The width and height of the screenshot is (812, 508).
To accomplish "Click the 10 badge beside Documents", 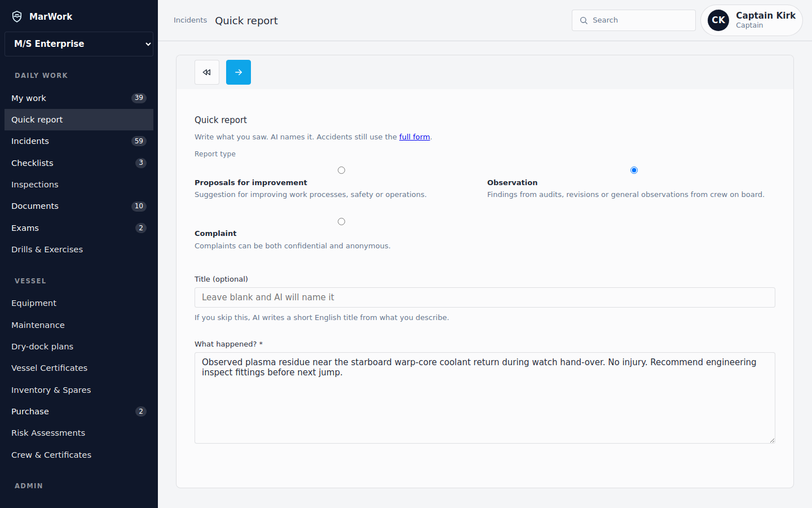I will (x=139, y=206).
